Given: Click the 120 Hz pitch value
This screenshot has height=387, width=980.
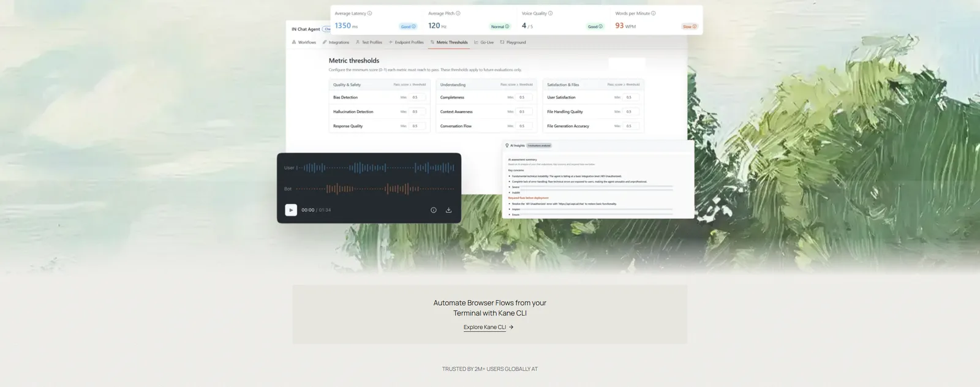Looking at the screenshot, I should coord(437,26).
